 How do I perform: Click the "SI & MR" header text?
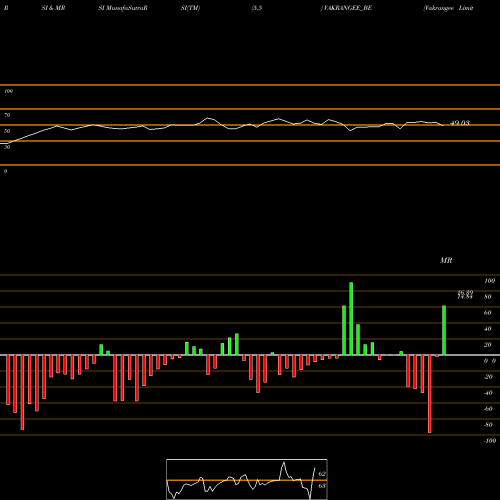(x=53, y=8)
